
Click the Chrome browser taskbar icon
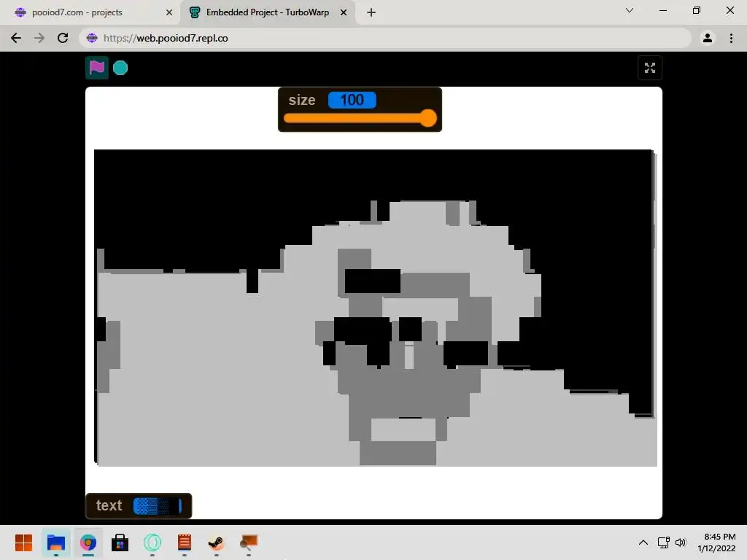88,542
